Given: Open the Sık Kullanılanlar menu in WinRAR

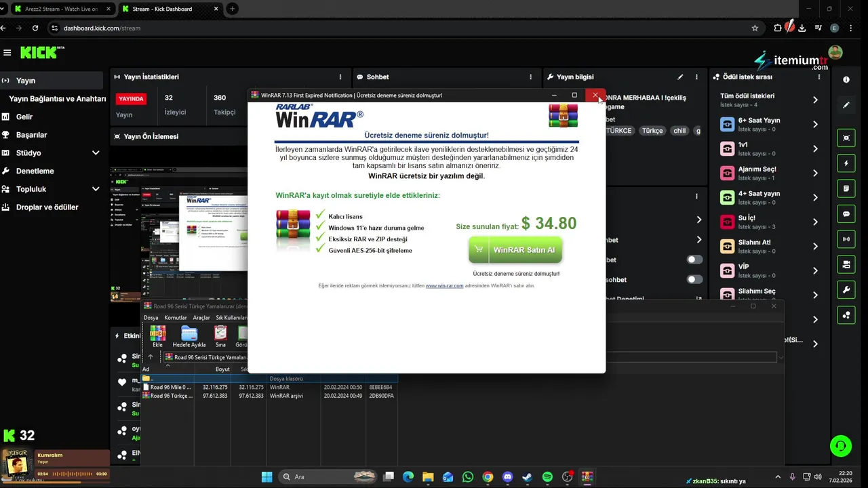Looking at the screenshot, I should (x=231, y=317).
